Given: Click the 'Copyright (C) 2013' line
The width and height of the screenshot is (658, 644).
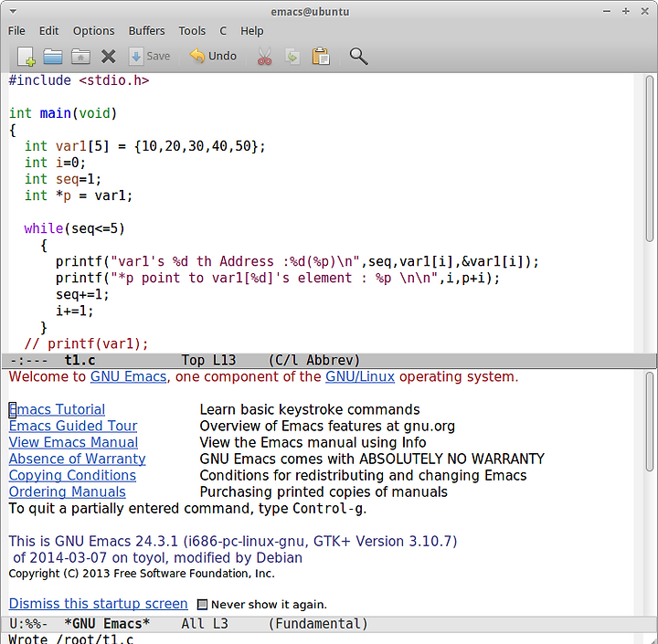Looking at the screenshot, I should pyautogui.click(x=142, y=574).
